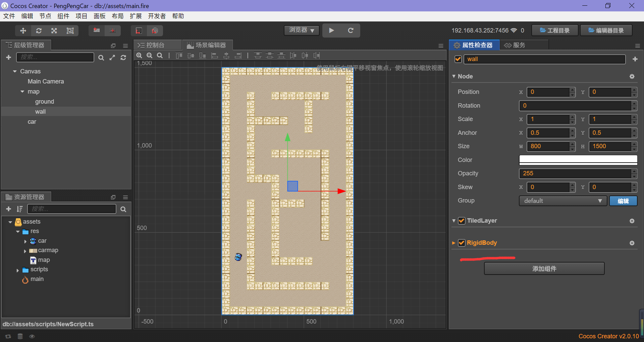Click the align left icon
Image resolution: width=644 pixels, height=342 pixels.
point(215,55)
